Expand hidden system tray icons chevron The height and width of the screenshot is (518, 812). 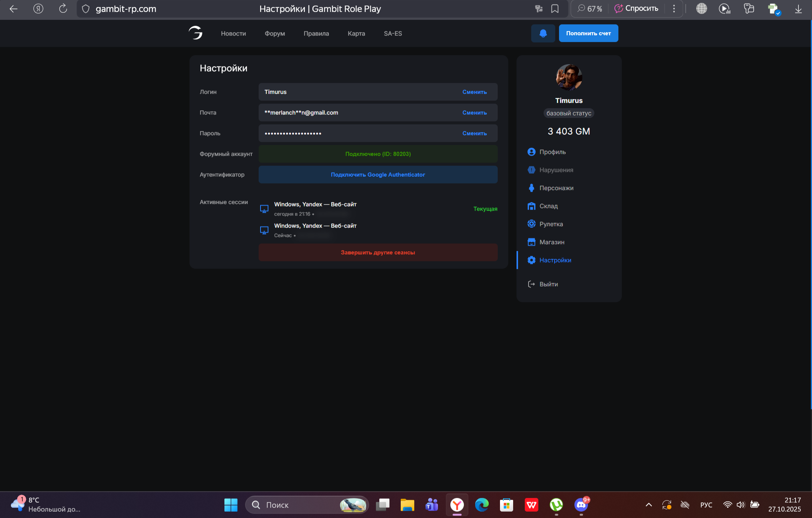point(648,505)
